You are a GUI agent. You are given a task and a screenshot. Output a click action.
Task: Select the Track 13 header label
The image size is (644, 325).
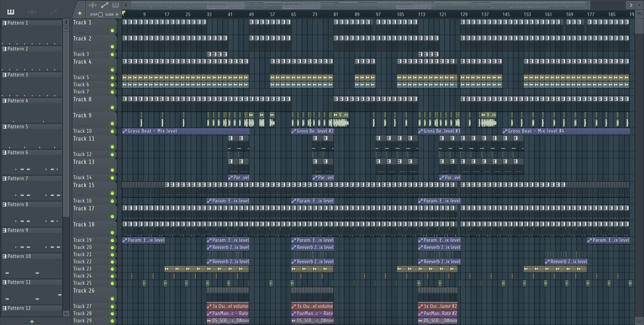(84, 162)
